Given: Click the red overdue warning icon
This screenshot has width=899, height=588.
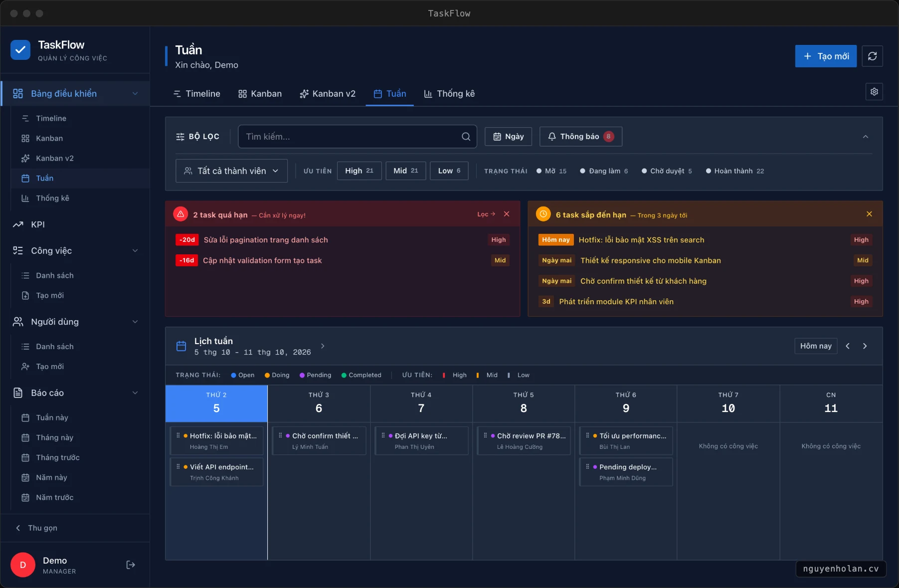Looking at the screenshot, I should [x=180, y=214].
